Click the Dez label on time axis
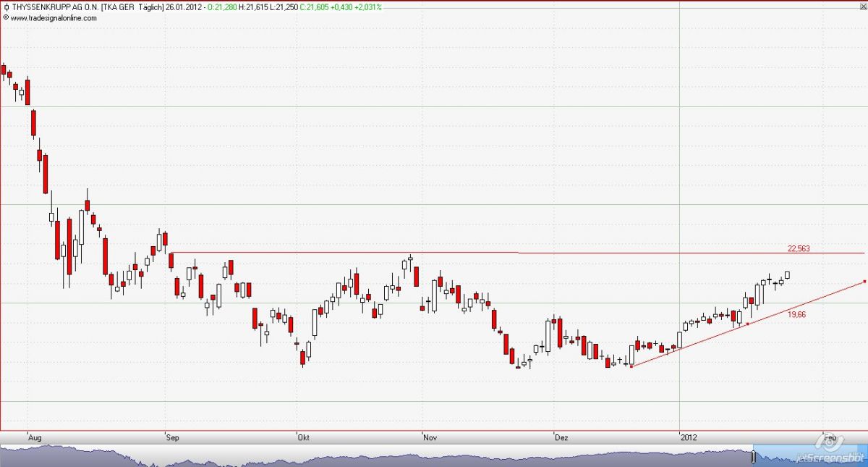Viewport: 868px width, 467px height. (x=561, y=438)
